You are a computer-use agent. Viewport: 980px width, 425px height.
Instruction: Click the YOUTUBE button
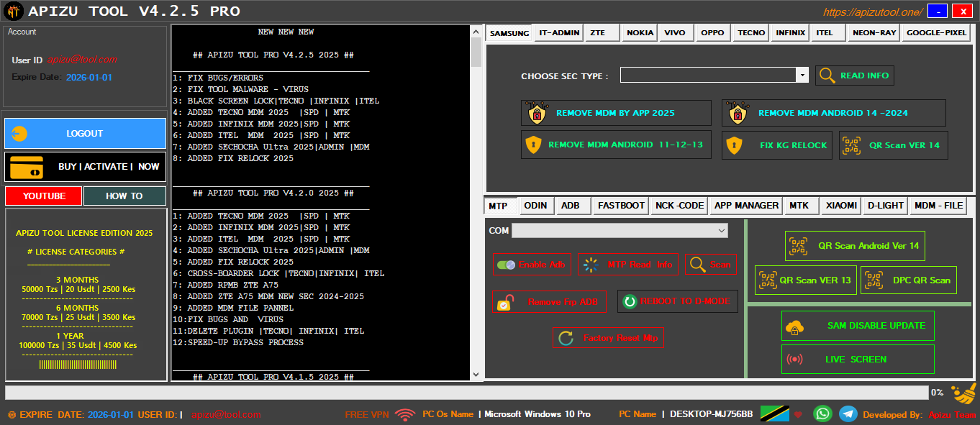(43, 196)
